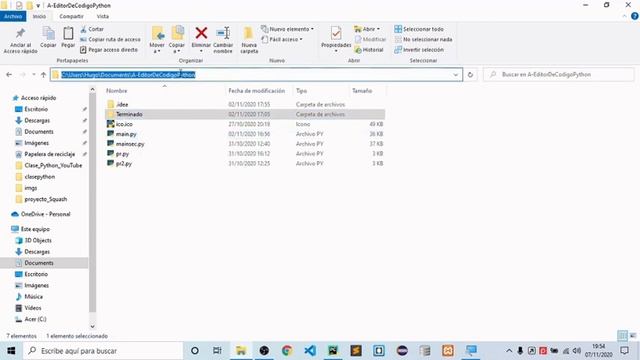Open Sublime Text from taskbar
Screen dimensions: 640x360
click(356, 351)
